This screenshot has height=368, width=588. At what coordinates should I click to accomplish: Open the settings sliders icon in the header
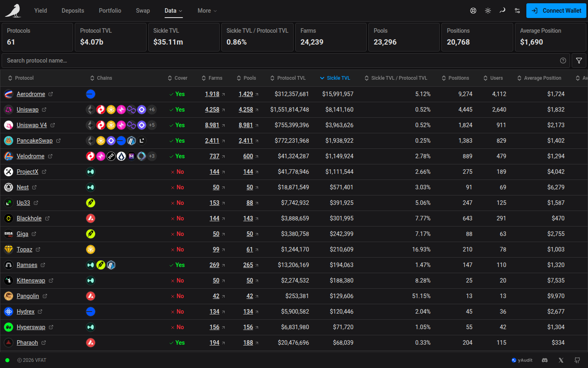pos(517,11)
